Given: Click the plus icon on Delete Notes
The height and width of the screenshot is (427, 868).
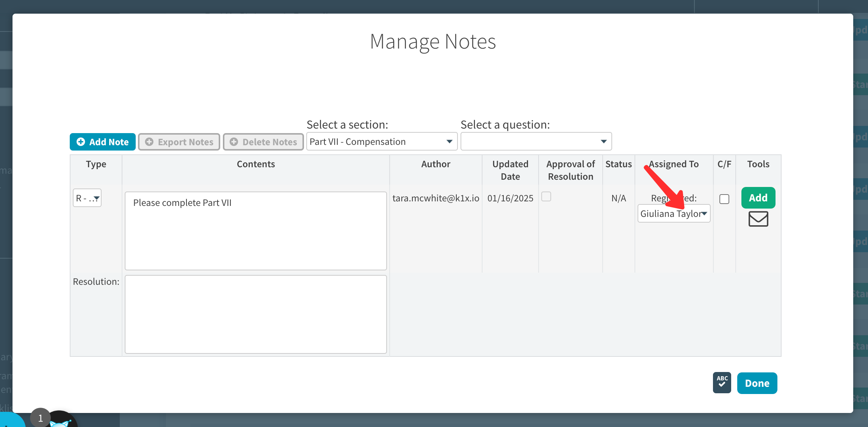Looking at the screenshot, I should click(234, 142).
